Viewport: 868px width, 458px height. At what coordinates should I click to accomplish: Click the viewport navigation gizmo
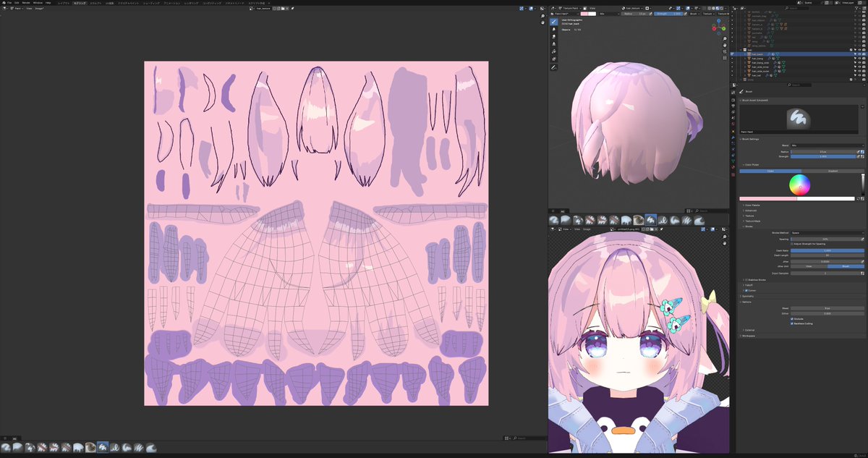click(719, 27)
